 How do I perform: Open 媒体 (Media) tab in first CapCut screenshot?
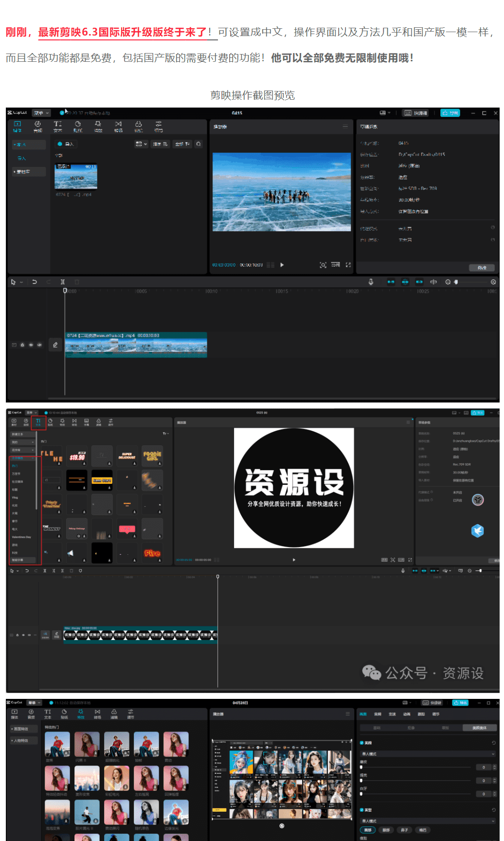click(18, 127)
